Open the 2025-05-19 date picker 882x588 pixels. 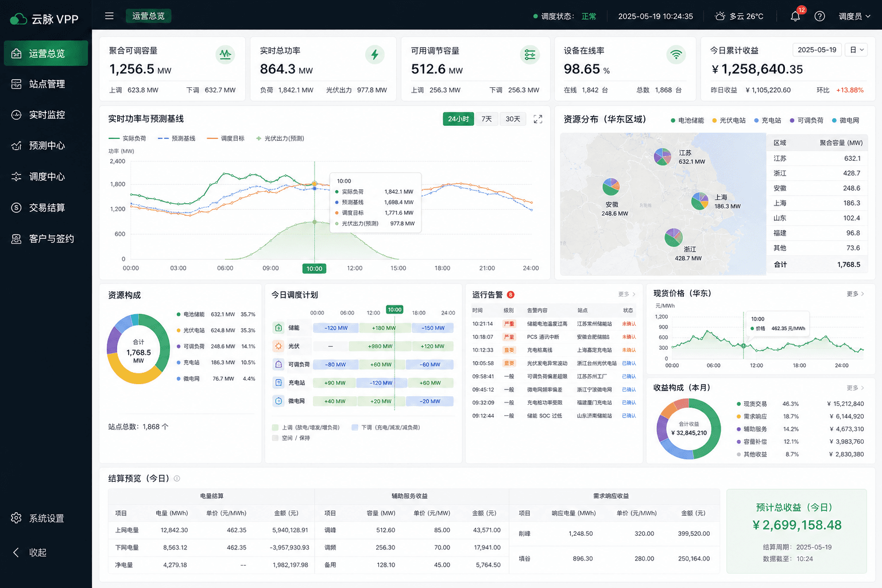tap(817, 50)
